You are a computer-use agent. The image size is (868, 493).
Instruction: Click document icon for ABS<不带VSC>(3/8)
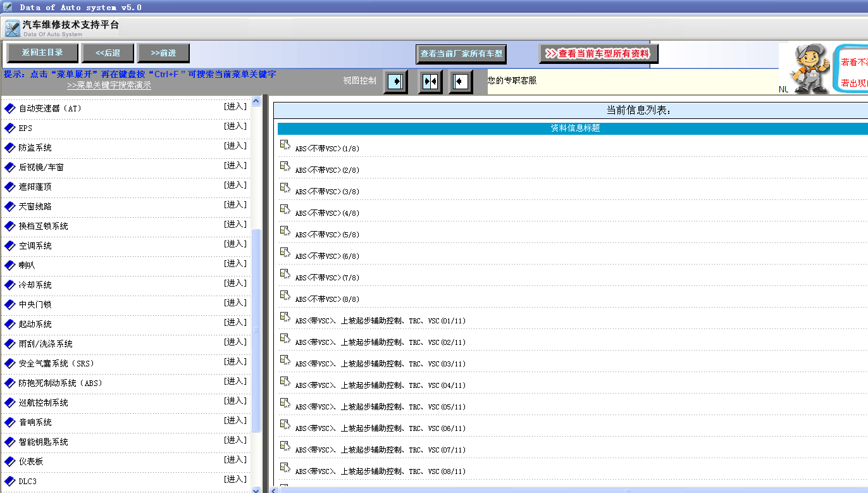pos(285,188)
